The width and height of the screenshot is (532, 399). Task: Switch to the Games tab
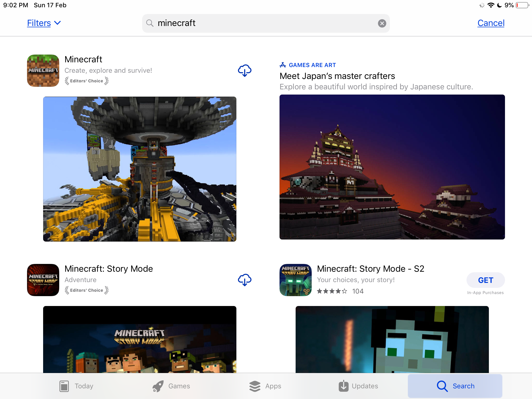pyautogui.click(x=171, y=386)
